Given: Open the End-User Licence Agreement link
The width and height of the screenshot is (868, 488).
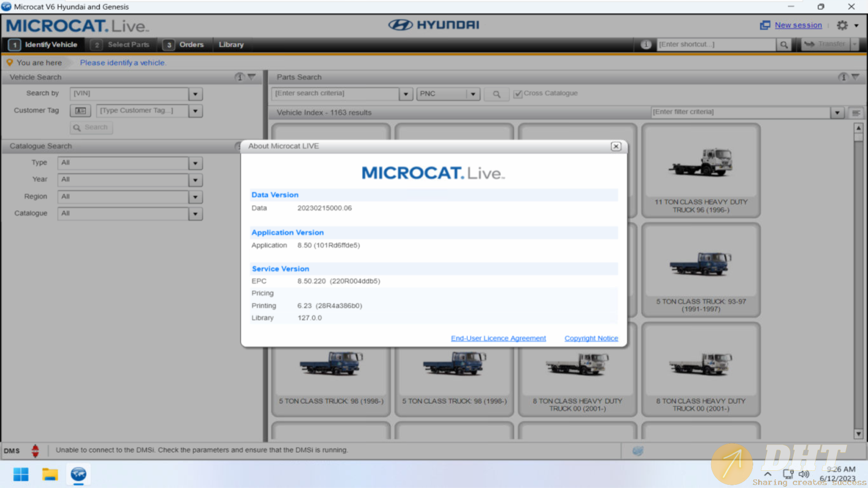Looking at the screenshot, I should point(498,338).
